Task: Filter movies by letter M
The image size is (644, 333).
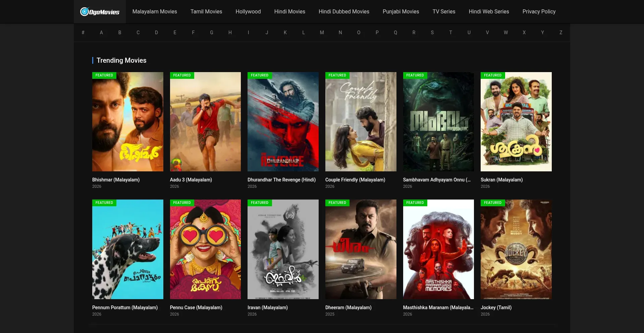Action: pos(322,33)
